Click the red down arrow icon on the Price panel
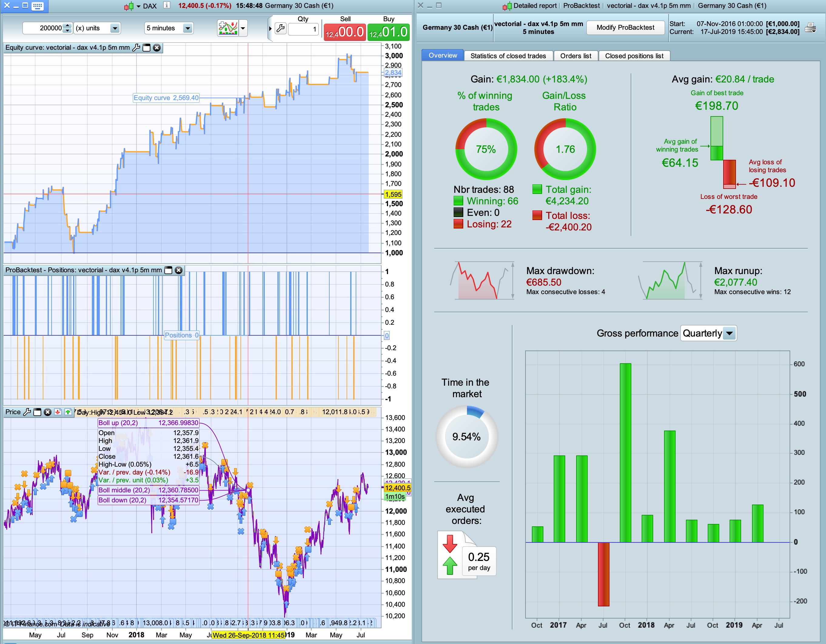Screen dimensions: 826x644 pos(58,412)
